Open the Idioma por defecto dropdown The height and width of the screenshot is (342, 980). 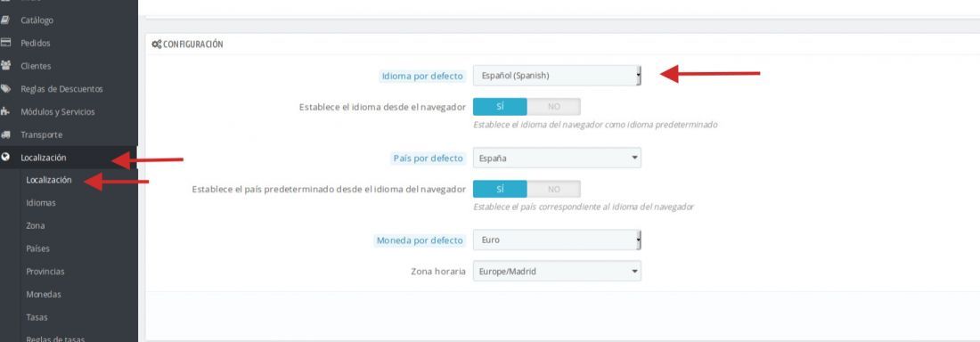[x=557, y=76]
